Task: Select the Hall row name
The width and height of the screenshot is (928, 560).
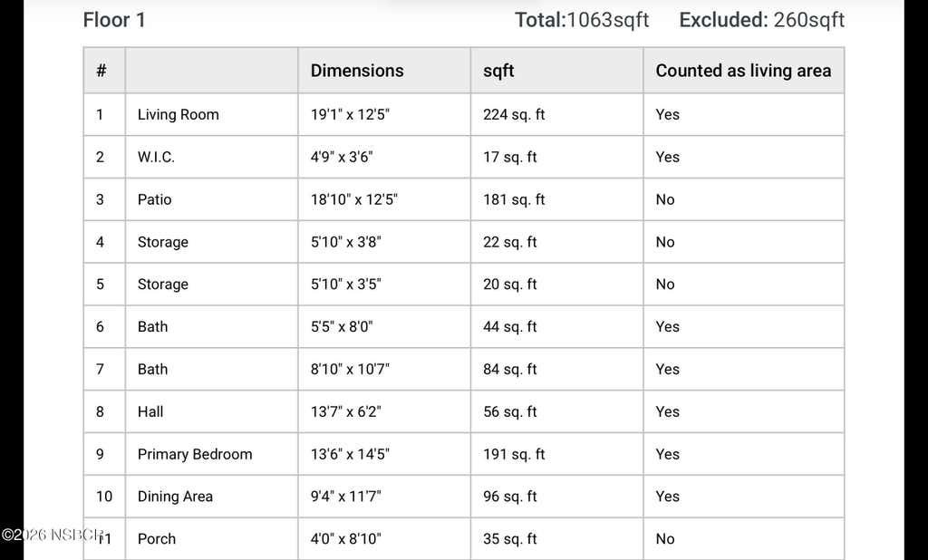Action: (150, 411)
